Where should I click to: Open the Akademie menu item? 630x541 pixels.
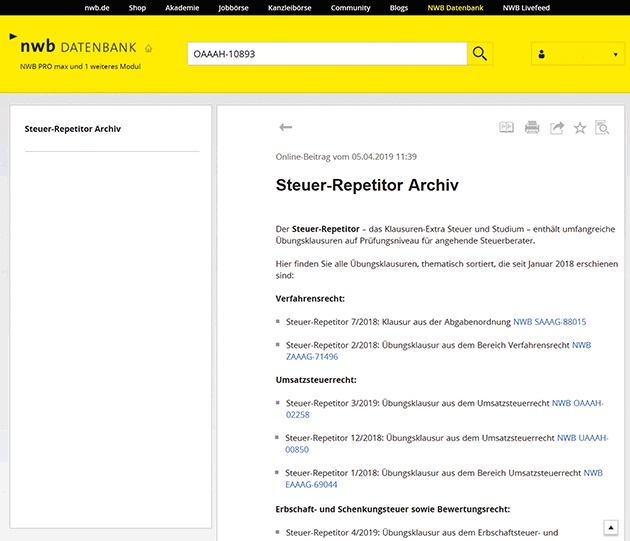180,8
